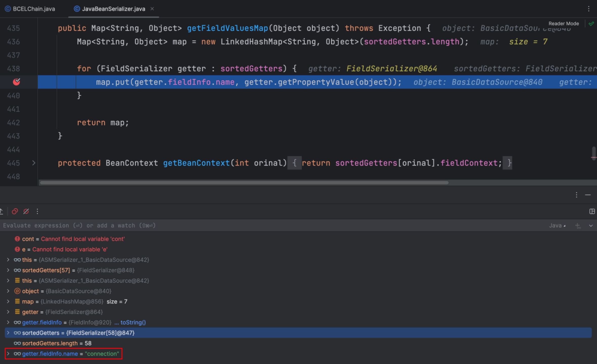The image size is (597, 364).
Task: Switch to the BCELChain.java tab
Action: point(30,9)
